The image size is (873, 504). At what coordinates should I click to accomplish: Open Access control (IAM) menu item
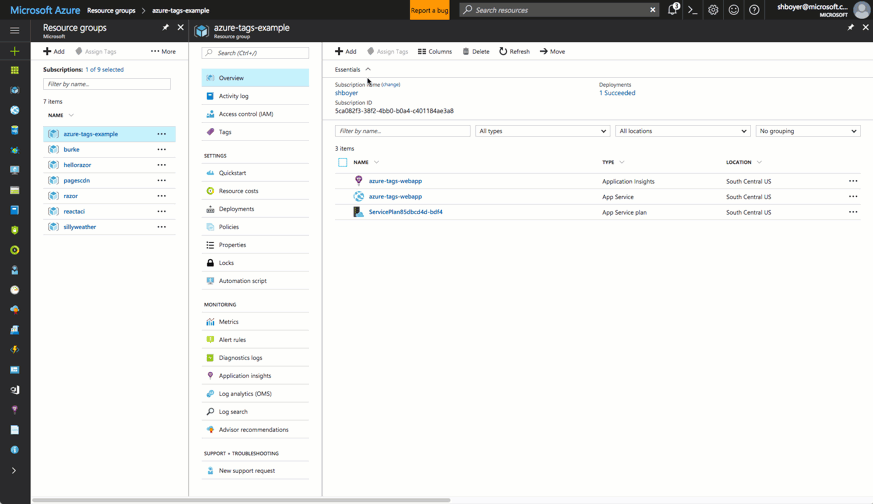click(255, 114)
